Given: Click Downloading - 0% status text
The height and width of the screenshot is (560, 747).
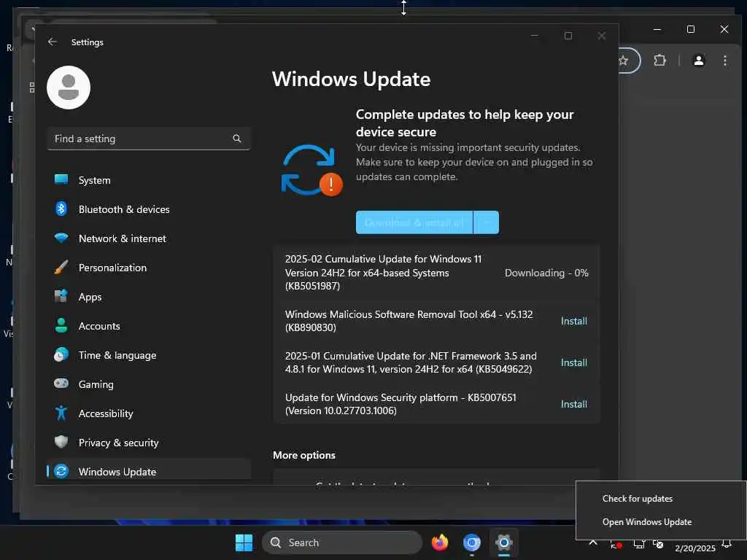Looking at the screenshot, I should tap(546, 273).
